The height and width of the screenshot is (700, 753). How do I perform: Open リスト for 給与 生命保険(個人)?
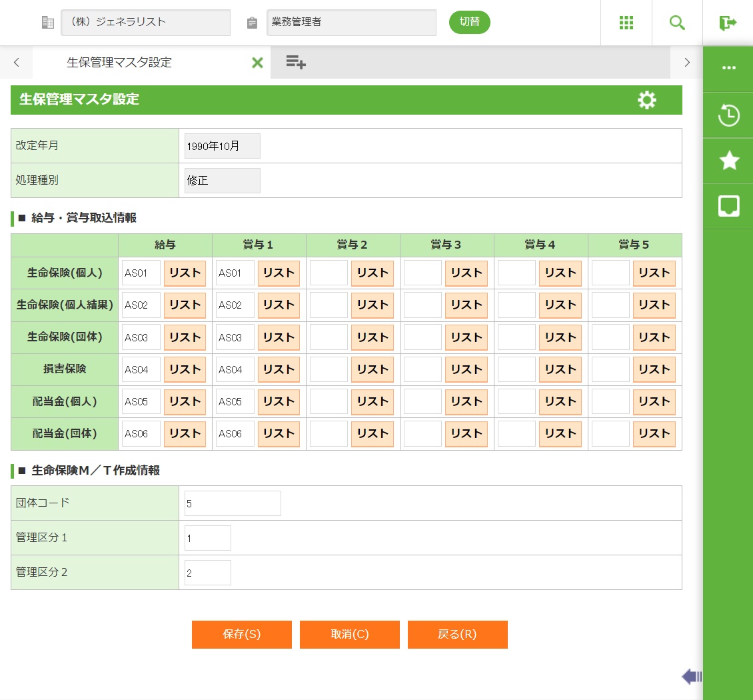click(x=185, y=273)
